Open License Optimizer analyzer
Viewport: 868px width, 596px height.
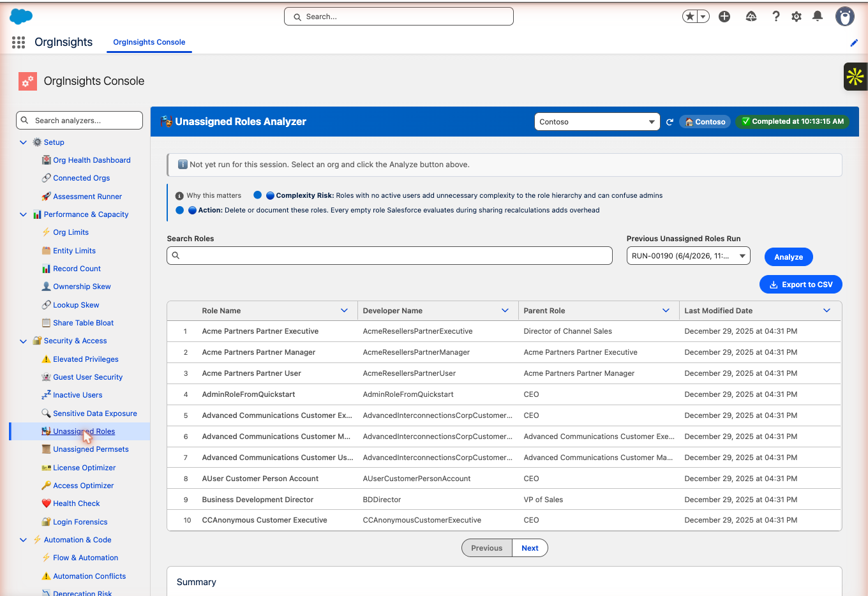[84, 468]
